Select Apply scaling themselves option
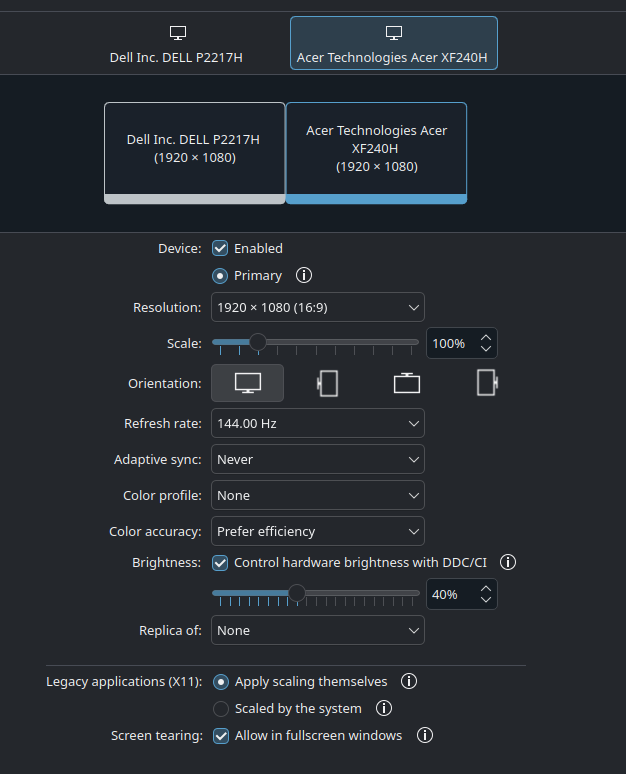The width and height of the screenshot is (626, 774). pos(221,682)
